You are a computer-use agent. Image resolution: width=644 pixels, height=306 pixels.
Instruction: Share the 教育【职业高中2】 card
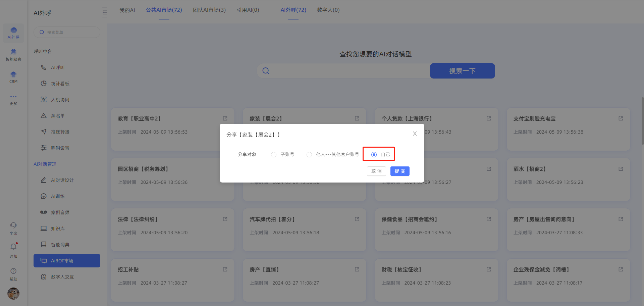pos(225,118)
